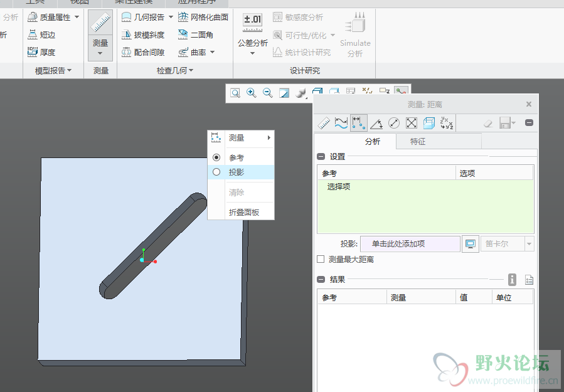Click the 网格化曲面 mesh surface tool
564x392 pixels.
(203, 17)
